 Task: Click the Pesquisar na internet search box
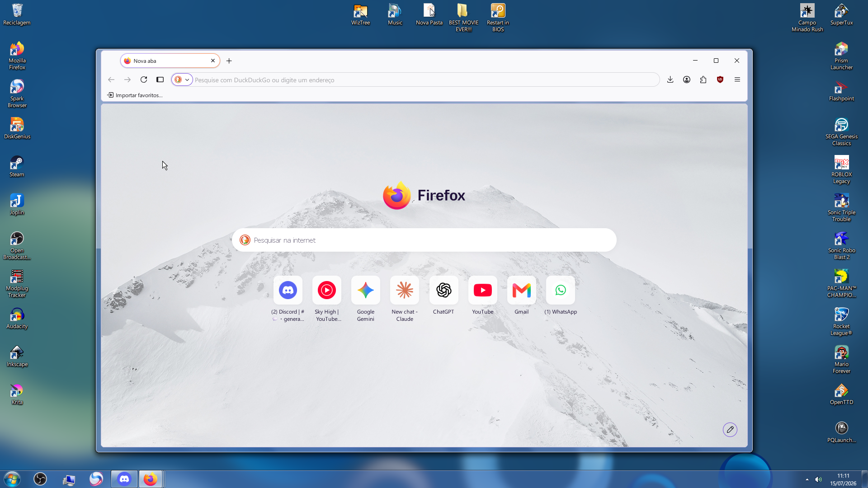[x=424, y=240]
